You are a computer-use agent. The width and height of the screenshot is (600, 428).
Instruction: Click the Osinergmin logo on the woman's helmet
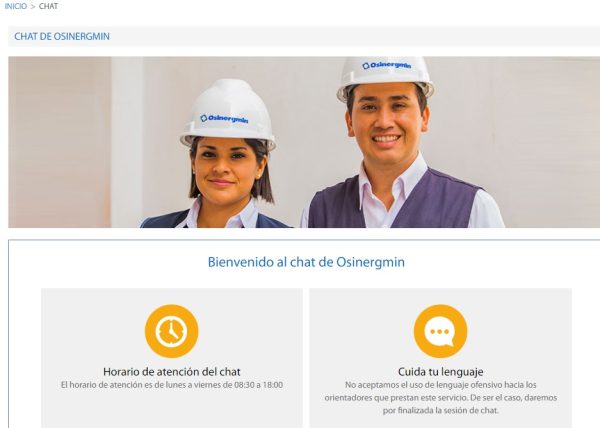224,119
